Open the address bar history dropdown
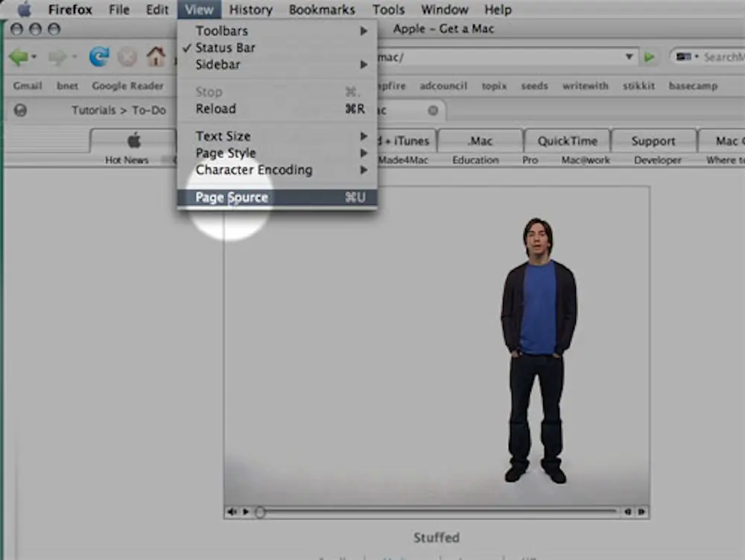The image size is (745, 560). 630,57
